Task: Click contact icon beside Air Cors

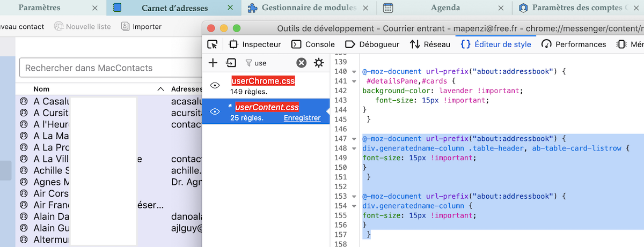Action: click(x=24, y=193)
